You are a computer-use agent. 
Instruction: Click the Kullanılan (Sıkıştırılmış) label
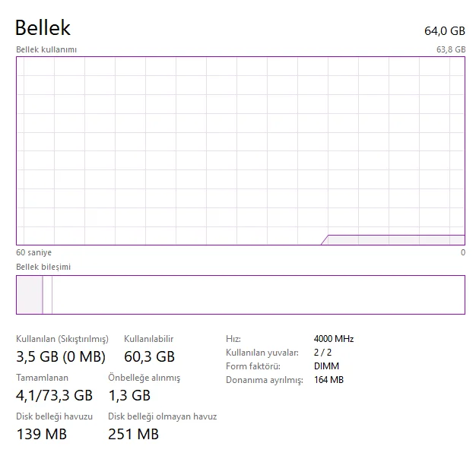point(62,339)
